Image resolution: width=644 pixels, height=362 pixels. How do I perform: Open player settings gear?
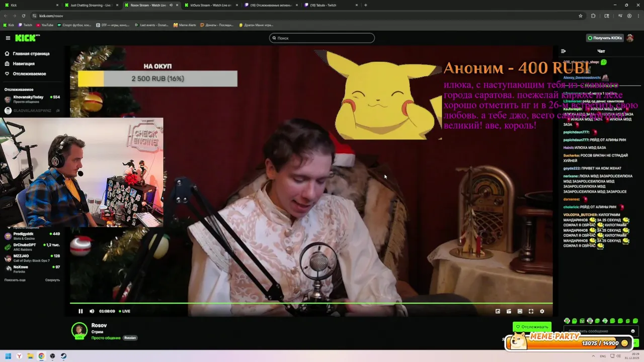[542, 311]
